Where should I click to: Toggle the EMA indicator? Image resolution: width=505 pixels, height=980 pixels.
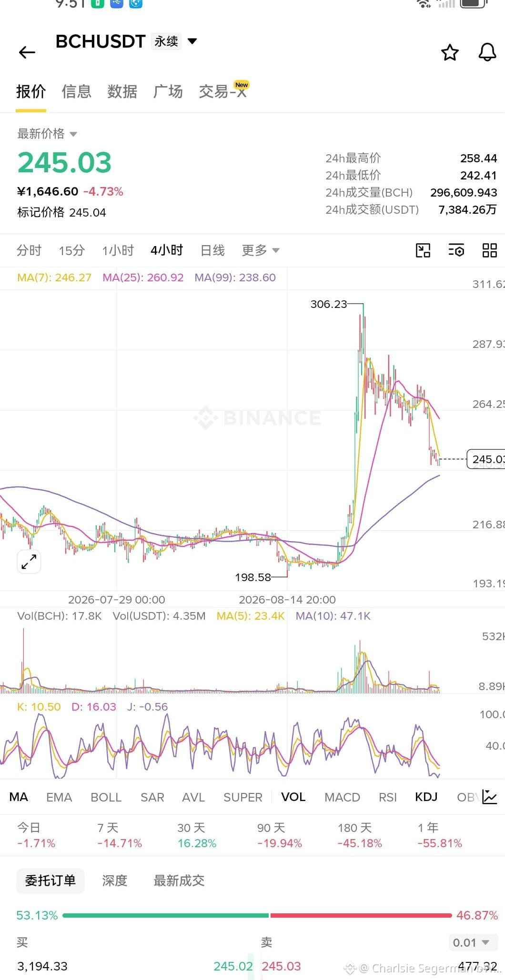tap(59, 797)
